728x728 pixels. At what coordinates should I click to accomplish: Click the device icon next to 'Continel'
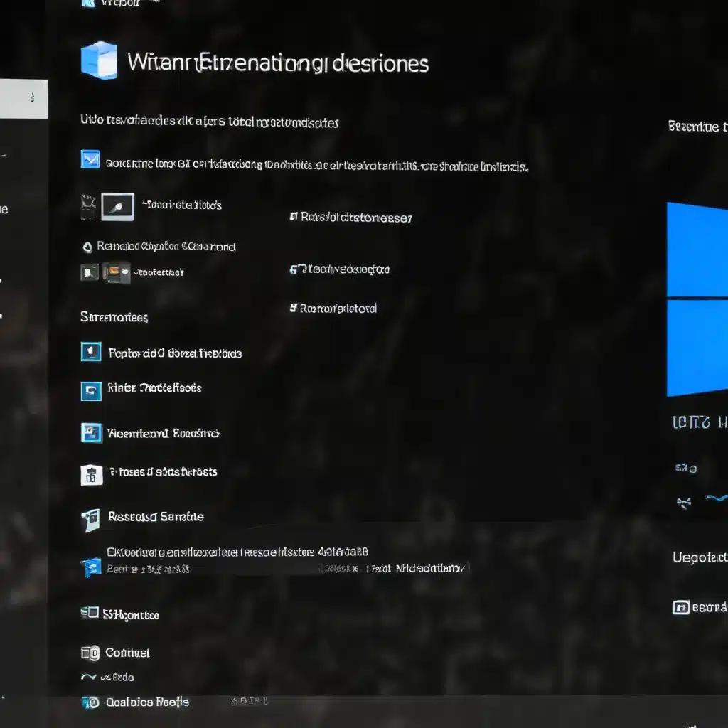click(90, 653)
